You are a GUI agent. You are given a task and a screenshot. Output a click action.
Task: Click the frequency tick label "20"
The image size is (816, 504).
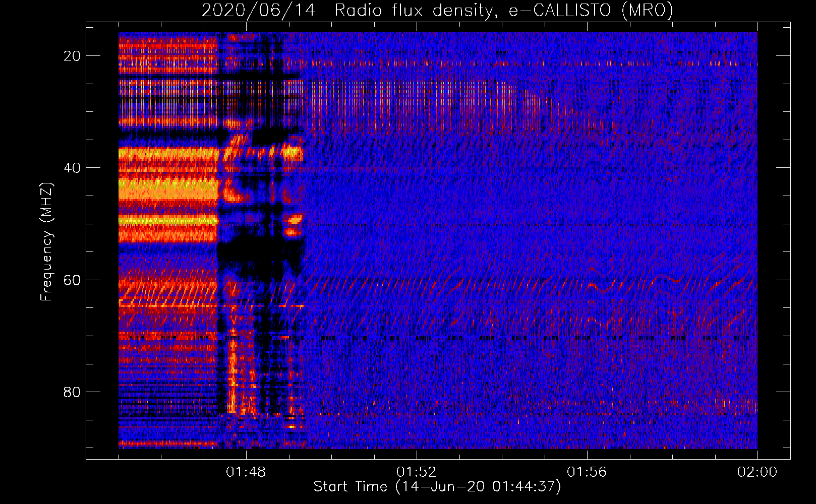coord(72,56)
